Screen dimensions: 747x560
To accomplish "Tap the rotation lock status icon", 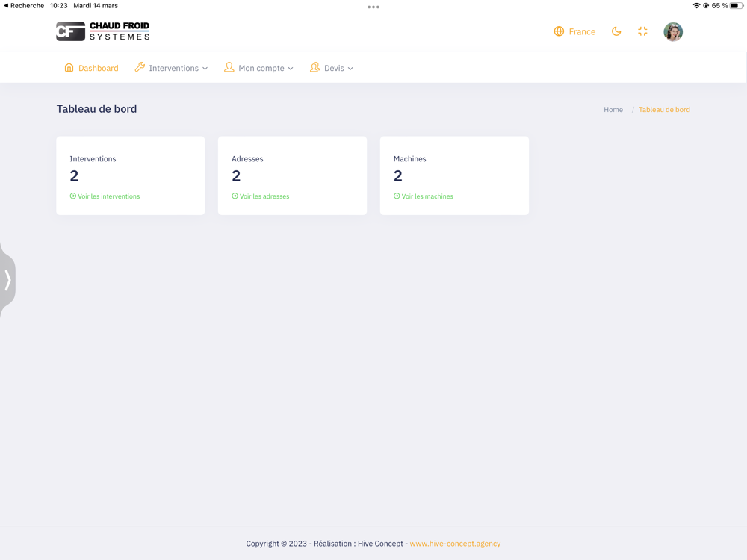I will [x=706, y=6].
